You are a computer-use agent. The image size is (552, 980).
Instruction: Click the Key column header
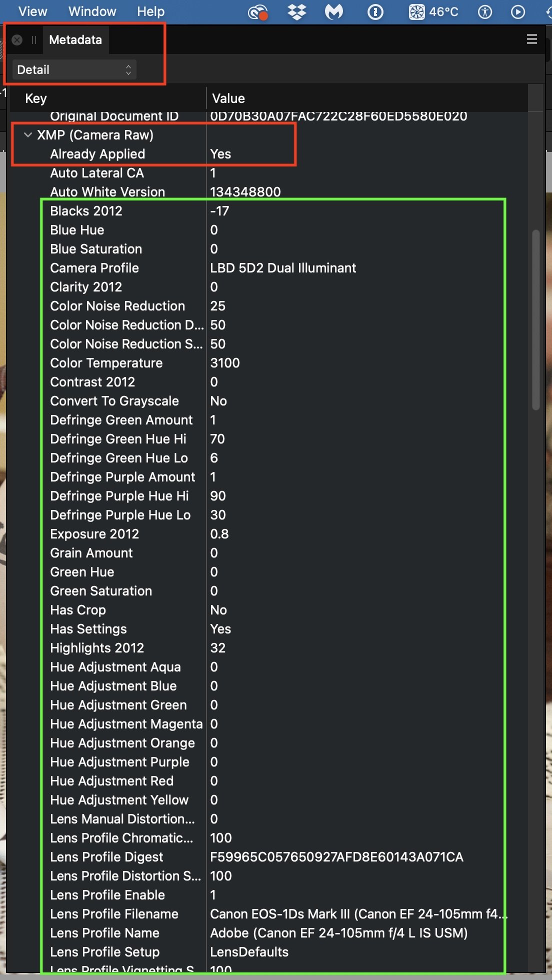[x=36, y=98]
